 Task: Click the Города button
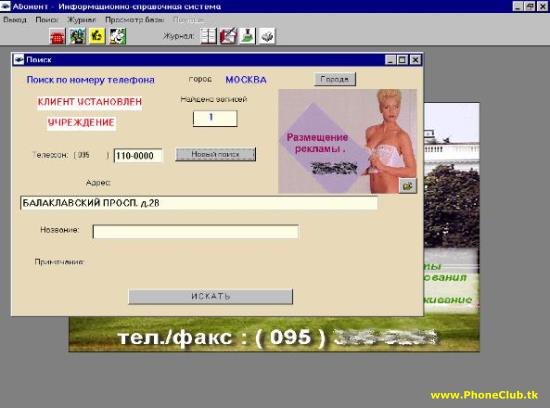tap(335, 79)
